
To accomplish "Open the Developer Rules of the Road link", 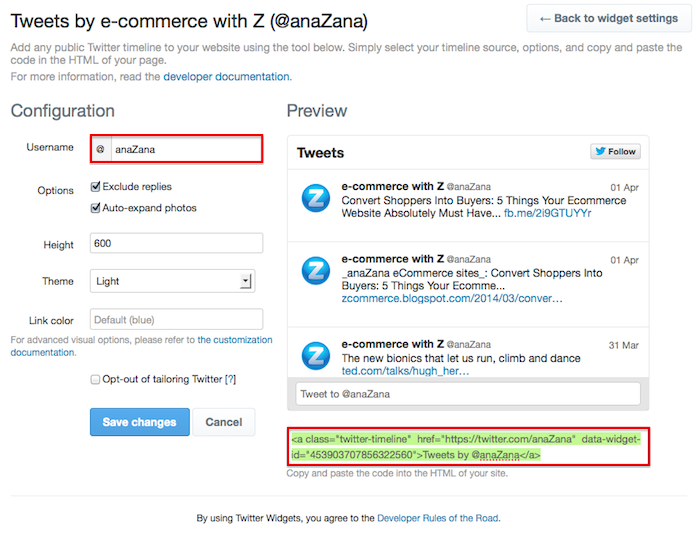I will coord(438,518).
